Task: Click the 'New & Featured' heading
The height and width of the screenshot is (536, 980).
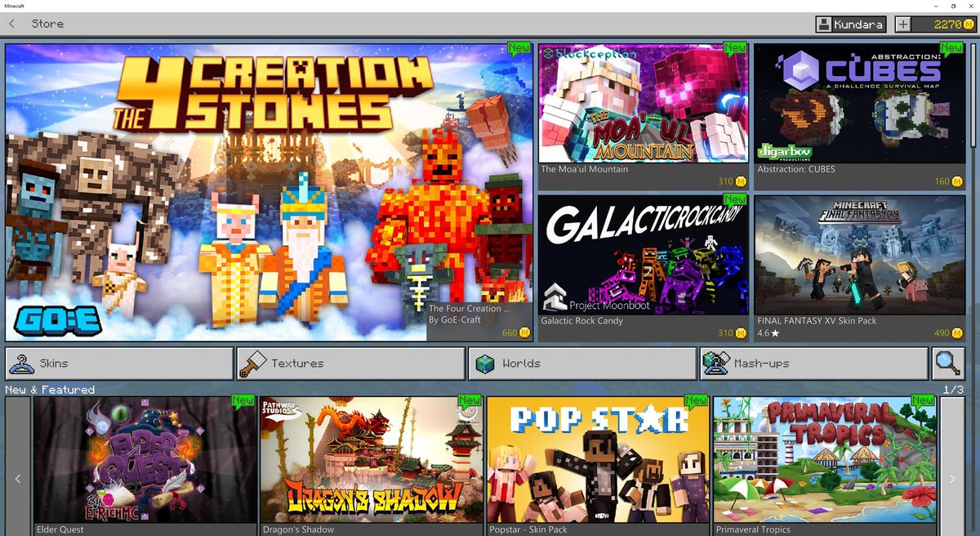Action: [50, 390]
